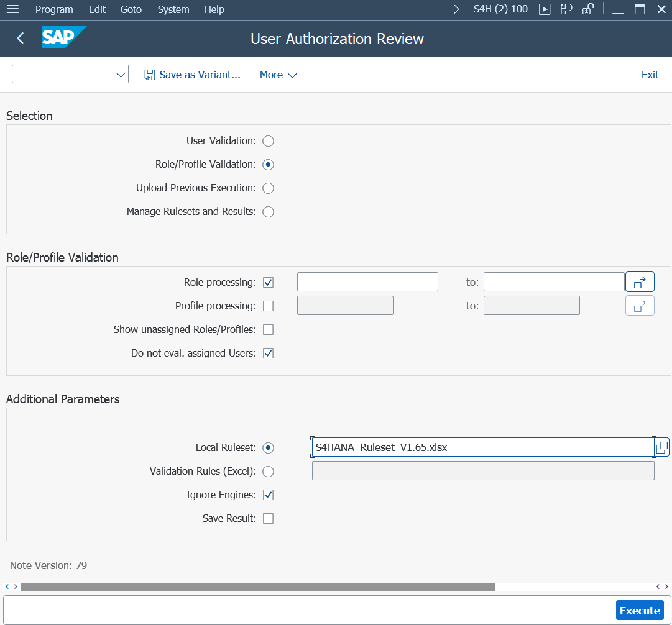Image resolution: width=672 pixels, height=625 pixels.
Task: Click the horizontal scrollbar thumb
Action: [257, 587]
